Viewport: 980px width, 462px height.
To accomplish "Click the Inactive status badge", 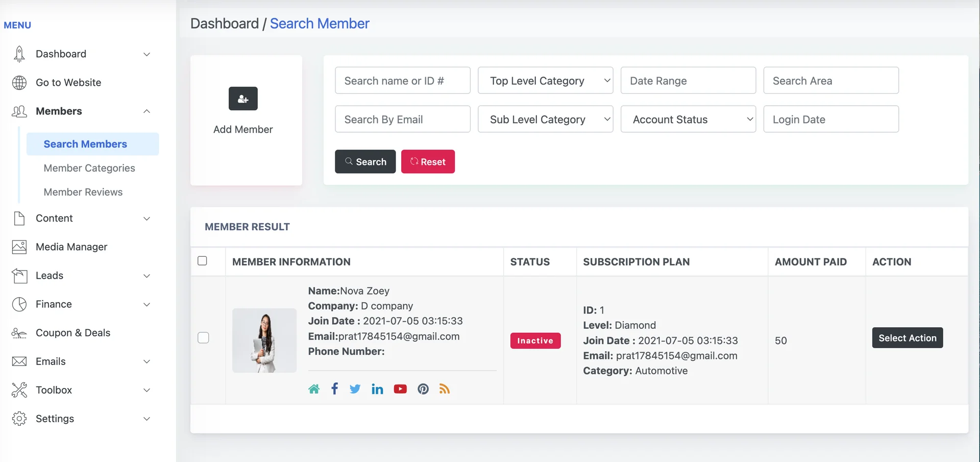I will 535,341.
